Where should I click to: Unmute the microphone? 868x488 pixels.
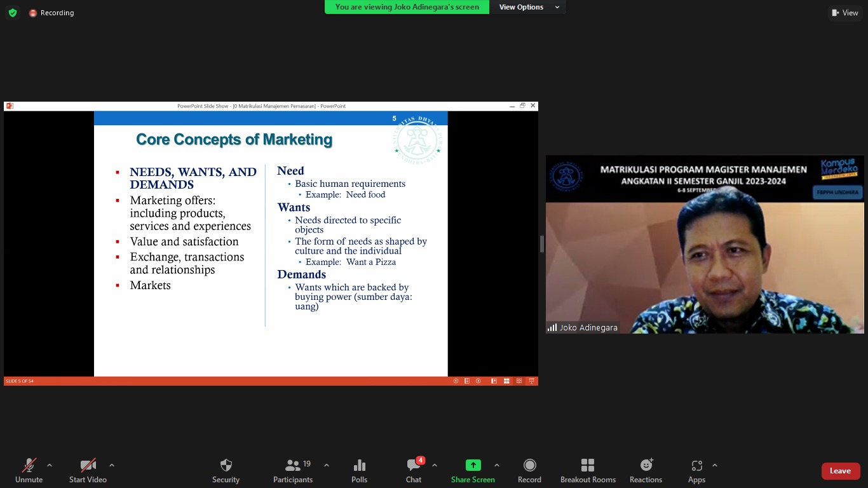[x=29, y=471]
